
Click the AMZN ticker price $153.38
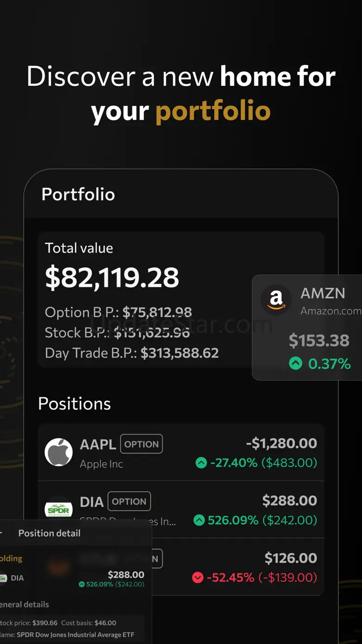click(x=319, y=340)
